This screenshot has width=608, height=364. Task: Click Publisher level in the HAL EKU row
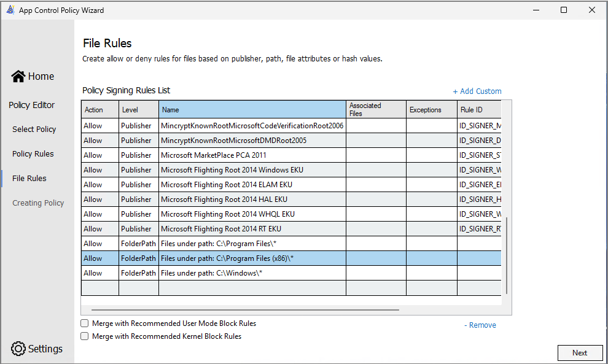139,199
